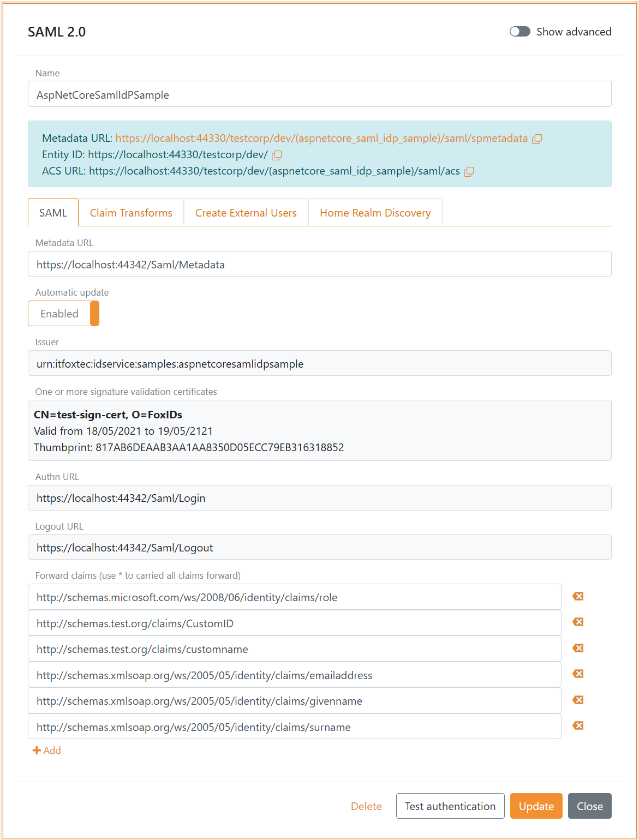Click the Test authentication button
This screenshot has width=639, height=840.
point(450,806)
